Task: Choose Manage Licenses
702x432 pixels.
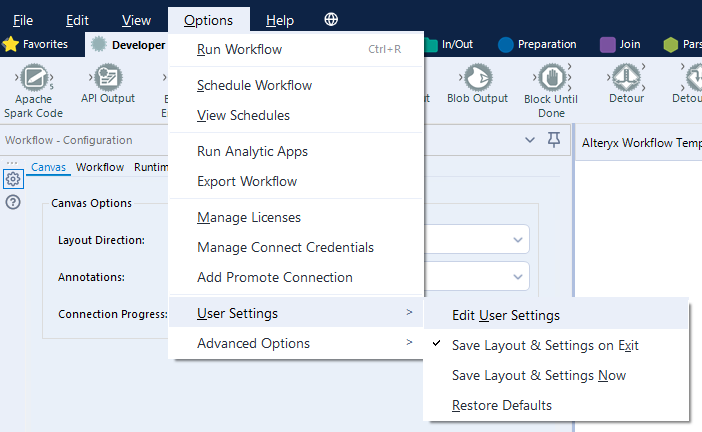Action: (296, 217)
